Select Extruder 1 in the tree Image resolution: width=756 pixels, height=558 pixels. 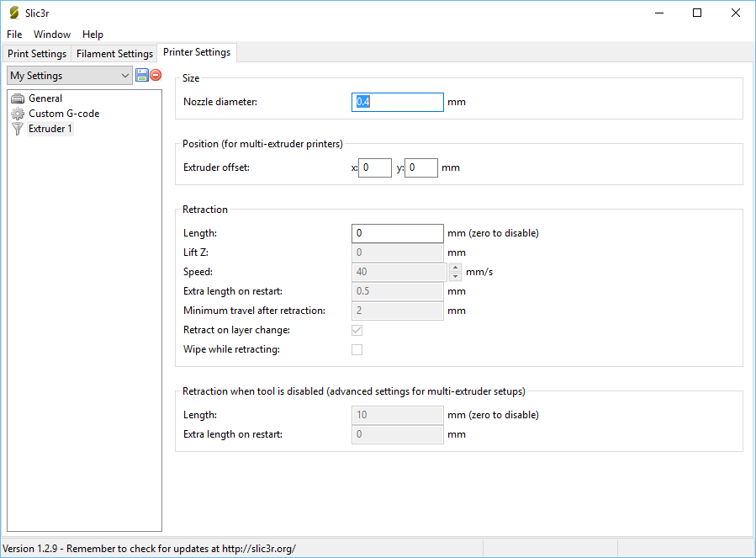[x=50, y=129]
